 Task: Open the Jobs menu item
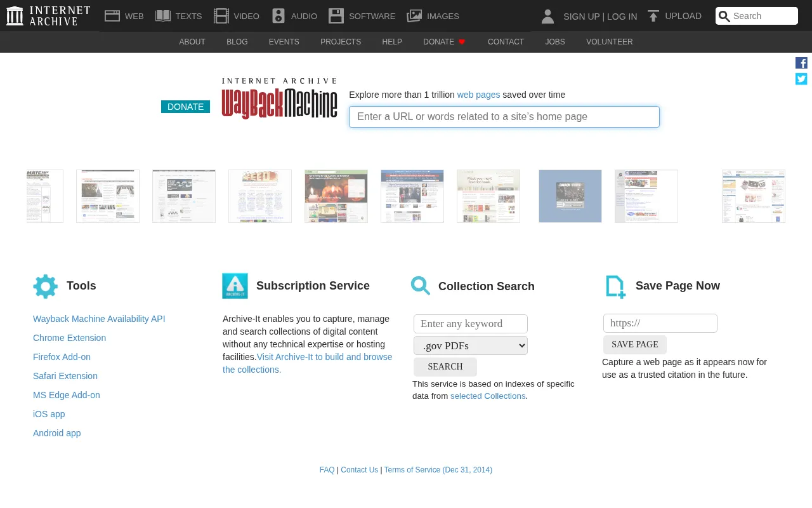pyautogui.click(x=555, y=42)
